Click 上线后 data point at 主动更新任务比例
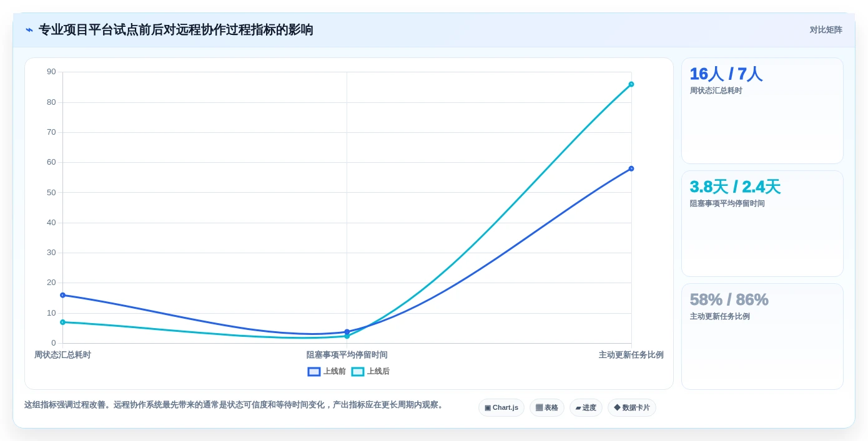868x441 pixels. click(631, 84)
